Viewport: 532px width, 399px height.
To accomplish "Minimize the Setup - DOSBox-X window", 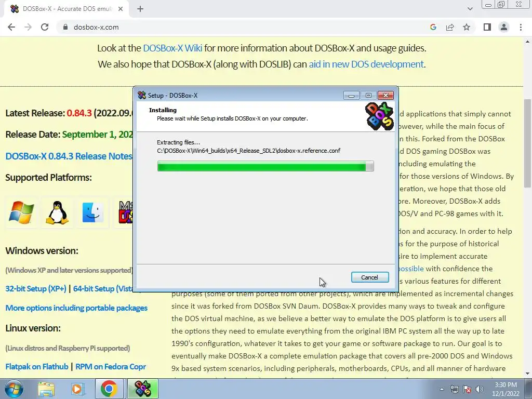I will 351,96.
